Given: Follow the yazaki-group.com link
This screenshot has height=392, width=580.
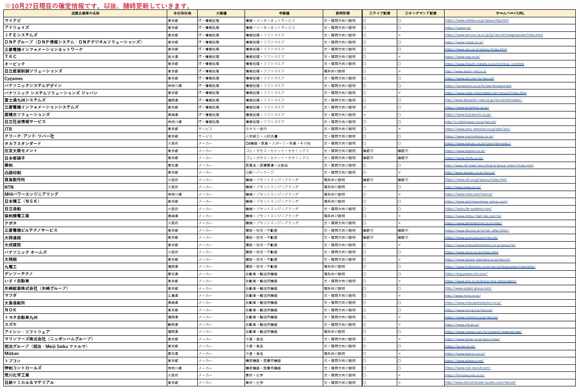Looking at the screenshot, I should pyautogui.click(x=468, y=288).
